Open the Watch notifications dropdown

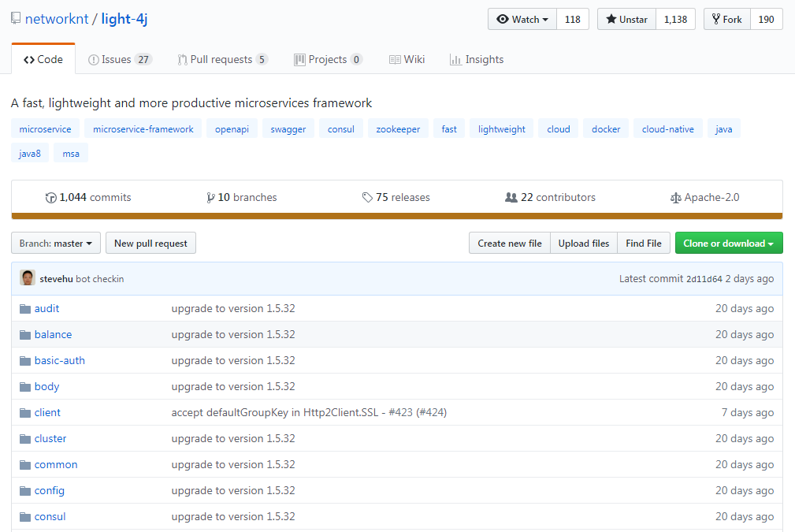click(522, 20)
